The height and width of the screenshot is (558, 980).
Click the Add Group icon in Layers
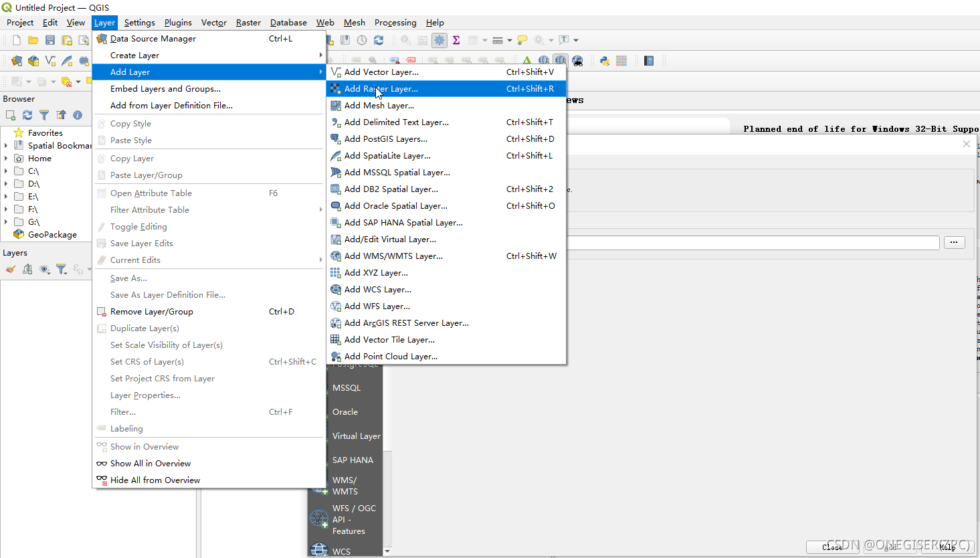[x=27, y=269]
